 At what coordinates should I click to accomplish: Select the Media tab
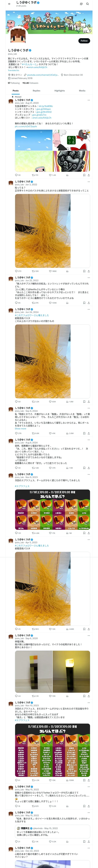(x=82, y=91)
